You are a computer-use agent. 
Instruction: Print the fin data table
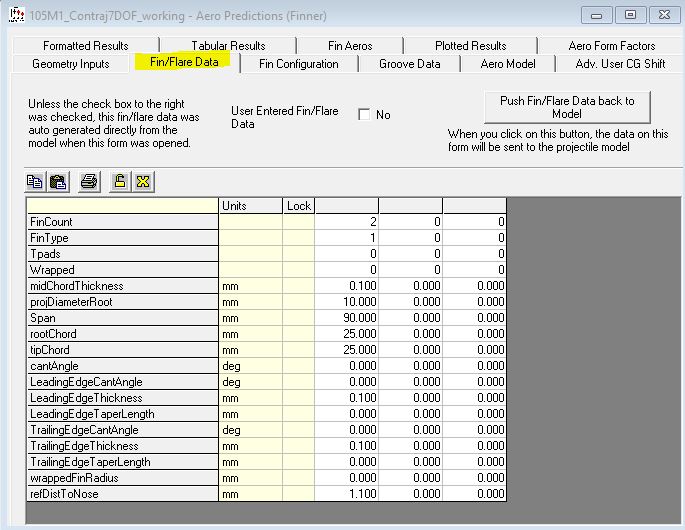(x=89, y=181)
